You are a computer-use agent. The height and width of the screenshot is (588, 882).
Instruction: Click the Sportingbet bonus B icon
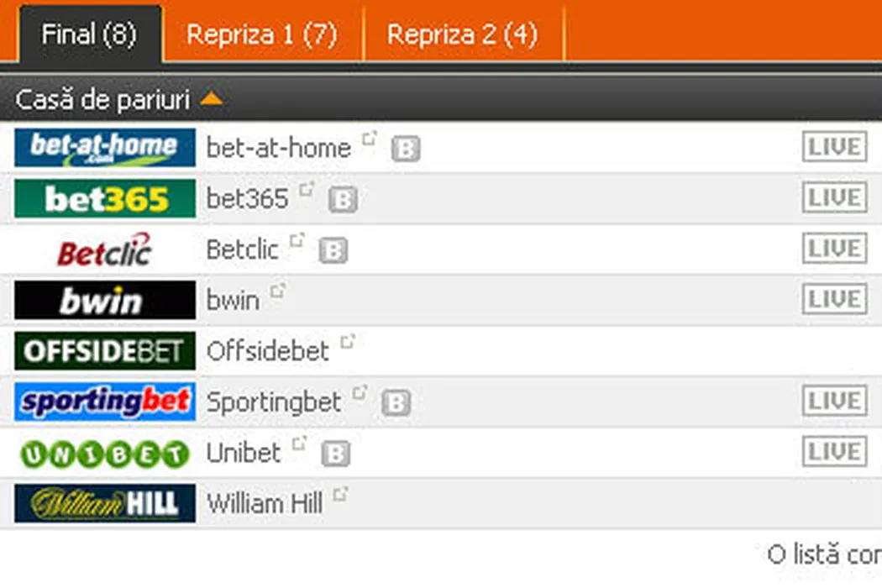(x=396, y=403)
